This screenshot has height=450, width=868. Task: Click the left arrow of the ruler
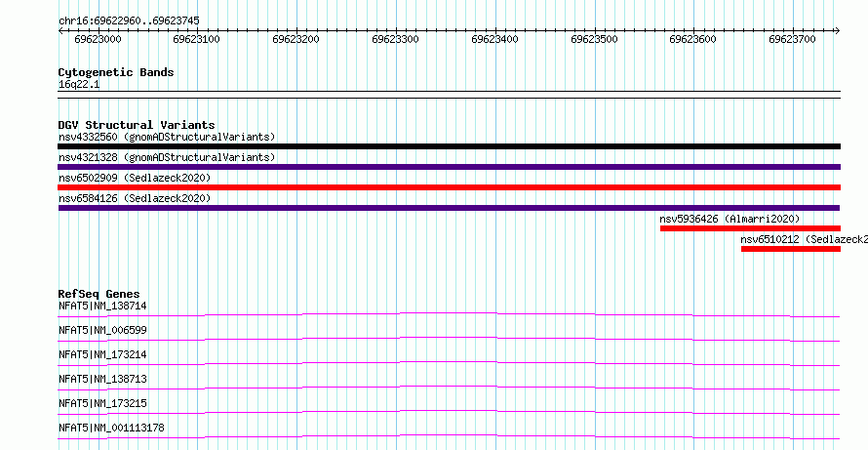pos(60,30)
